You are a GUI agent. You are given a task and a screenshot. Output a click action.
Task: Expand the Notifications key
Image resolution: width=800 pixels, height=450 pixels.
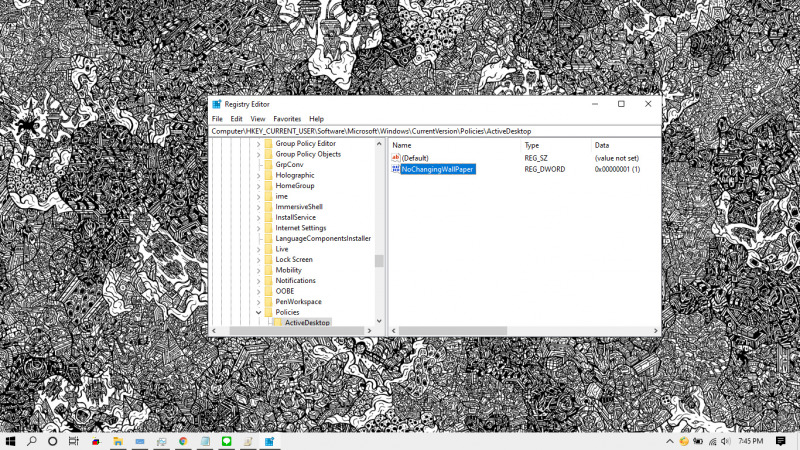(x=258, y=281)
